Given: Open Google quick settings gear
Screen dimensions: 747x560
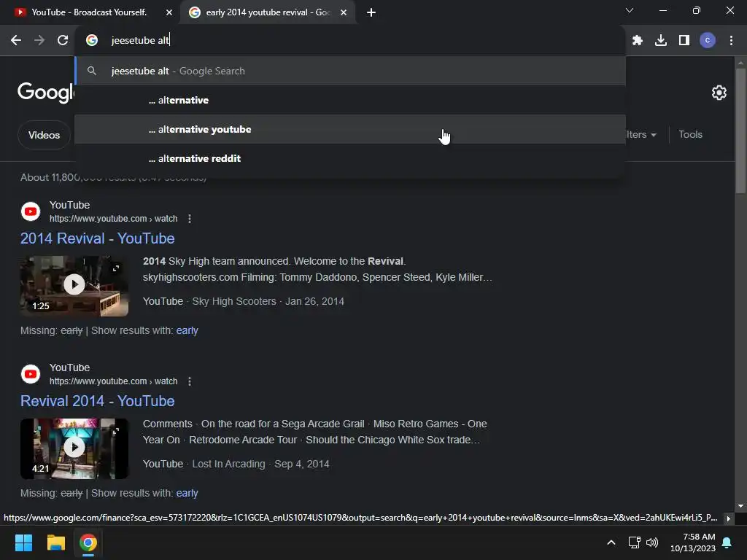Looking at the screenshot, I should click(719, 93).
